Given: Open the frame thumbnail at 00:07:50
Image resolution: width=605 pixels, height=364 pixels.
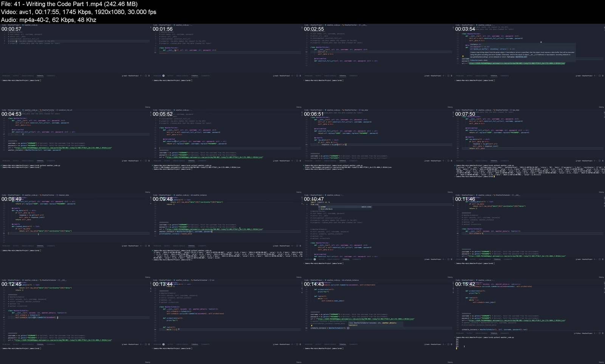Looking at the screenshot, I should (529, 151).
